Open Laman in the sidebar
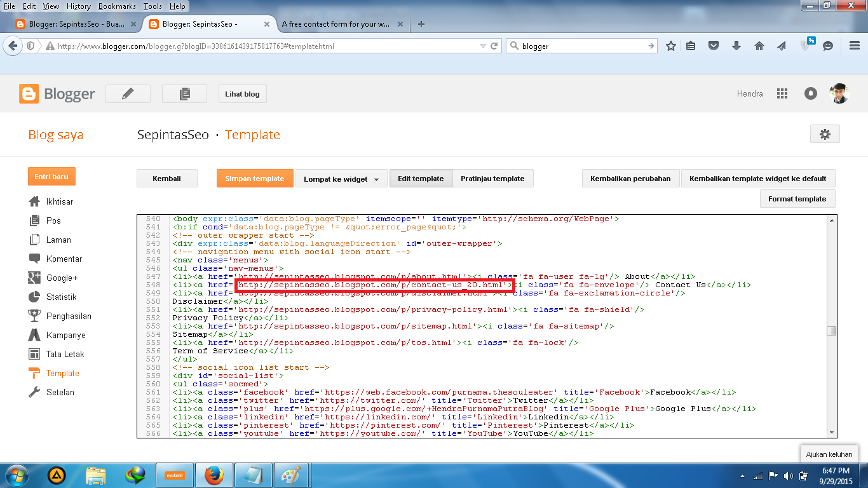This screenshot has height=488, width=868. (50, 240)
